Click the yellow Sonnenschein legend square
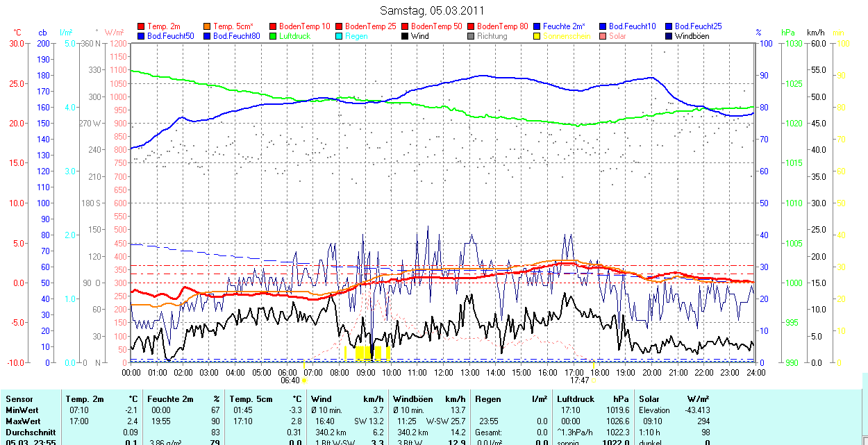This screenshot has height=445, width=868. (x=537, y=36)
